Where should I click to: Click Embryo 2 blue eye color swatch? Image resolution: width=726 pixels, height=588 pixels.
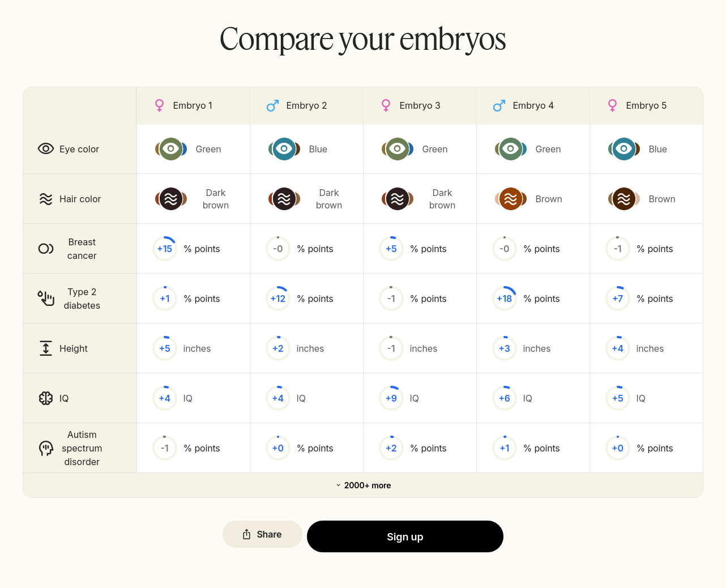pyautogui.click(x=284, y=149)
